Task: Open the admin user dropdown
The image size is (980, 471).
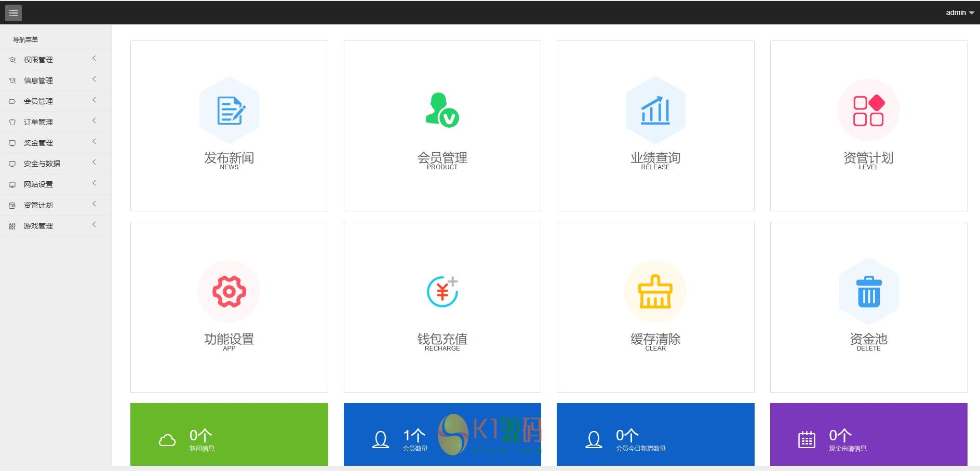Action: 960,12
